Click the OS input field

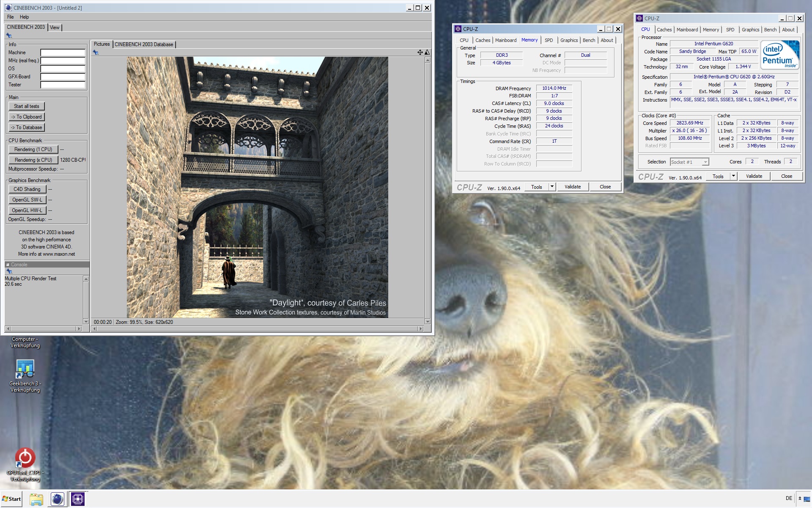coord(63,69)
